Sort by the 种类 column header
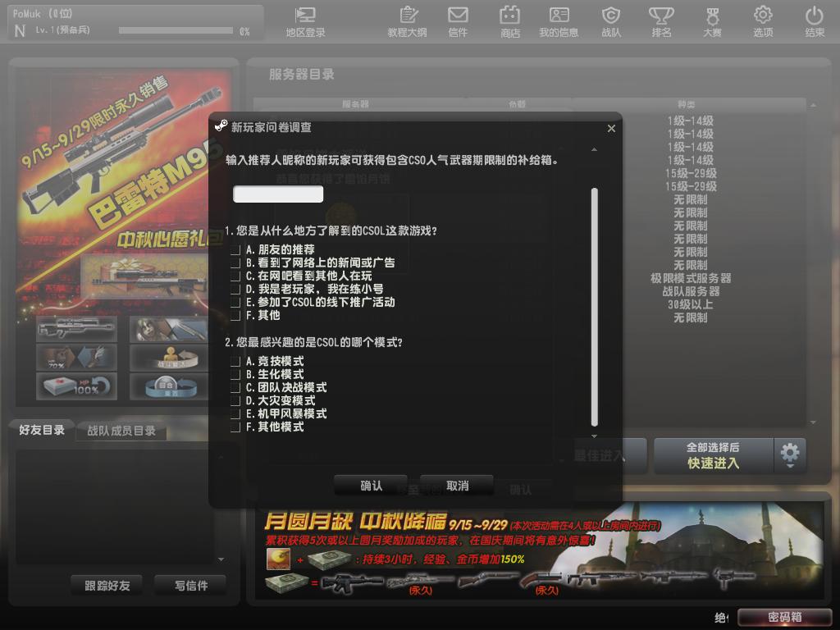The width and height of the screenshot is (840, 630). pos(687,104)
